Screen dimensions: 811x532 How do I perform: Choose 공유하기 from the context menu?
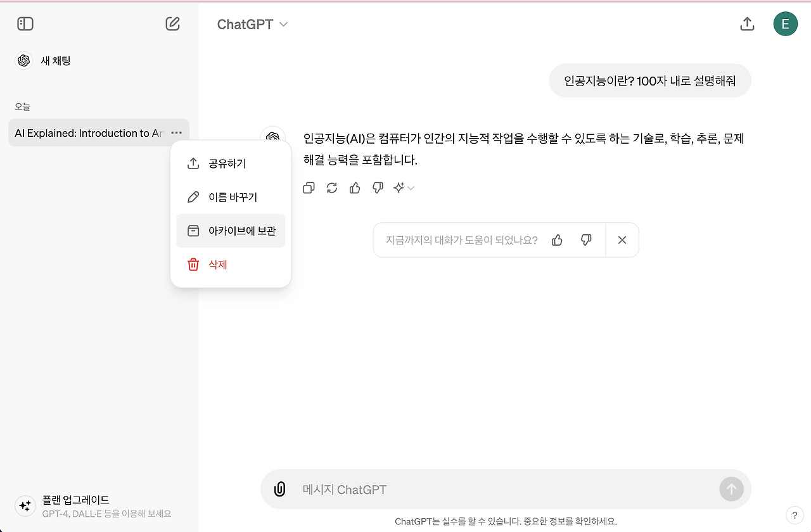point(231,163)
